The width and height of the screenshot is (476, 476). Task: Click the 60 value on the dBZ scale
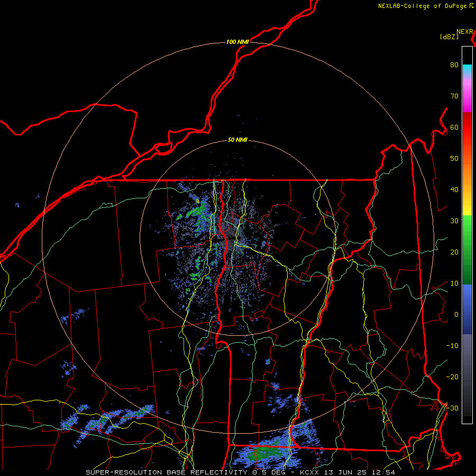point(454,127)
